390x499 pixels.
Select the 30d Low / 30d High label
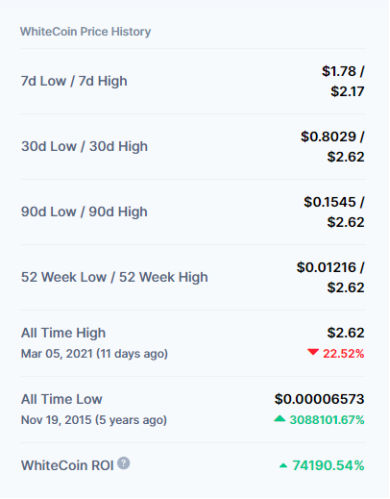point(84,146)
